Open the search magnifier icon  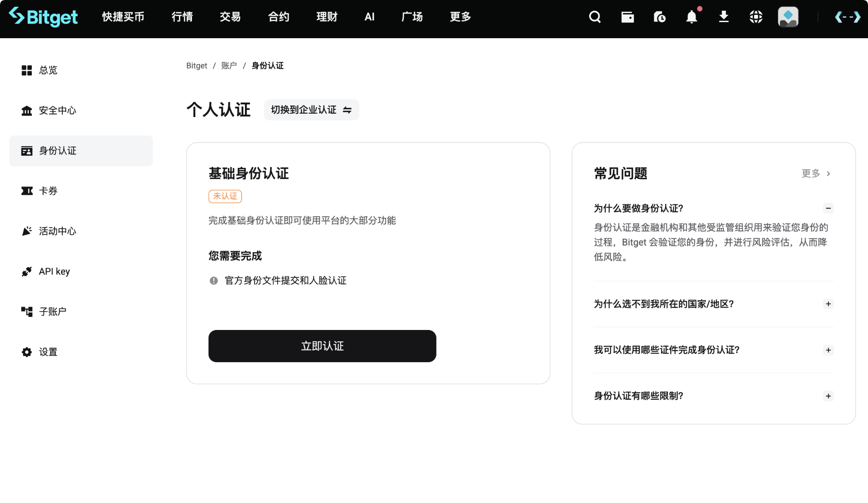(x=595, y=17)
